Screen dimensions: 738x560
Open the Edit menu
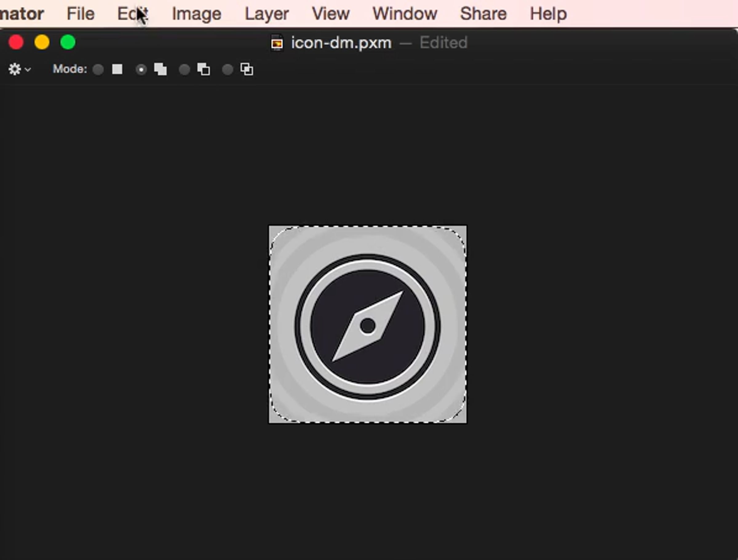(x=133, y=14)
